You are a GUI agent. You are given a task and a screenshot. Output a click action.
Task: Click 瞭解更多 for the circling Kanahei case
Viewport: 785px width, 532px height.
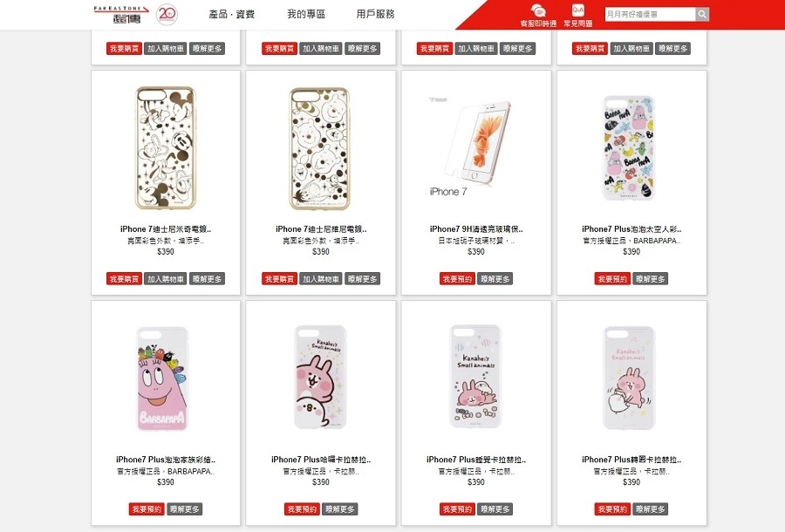click(651, 509)
